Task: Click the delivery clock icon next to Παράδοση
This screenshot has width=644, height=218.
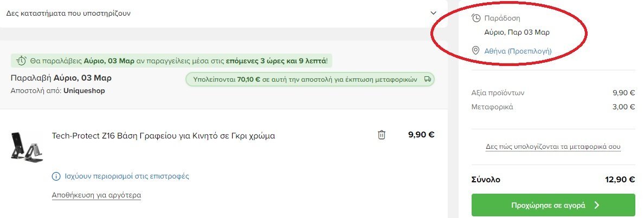Action: (x=476, y=18)
